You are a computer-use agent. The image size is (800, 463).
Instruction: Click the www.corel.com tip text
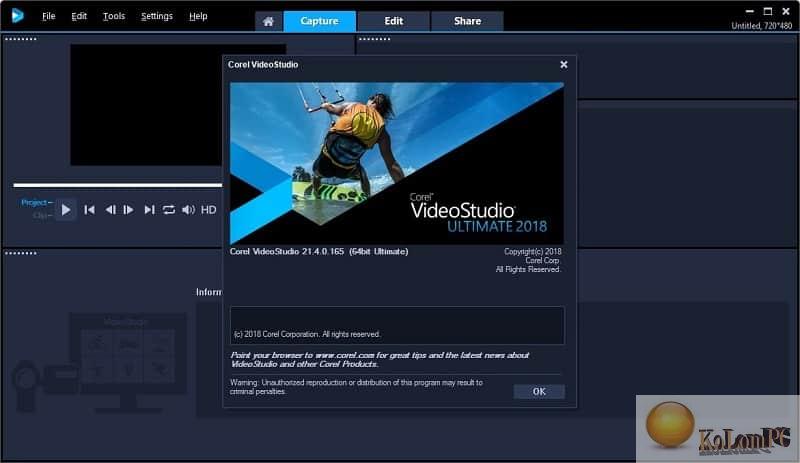(380, 359)
